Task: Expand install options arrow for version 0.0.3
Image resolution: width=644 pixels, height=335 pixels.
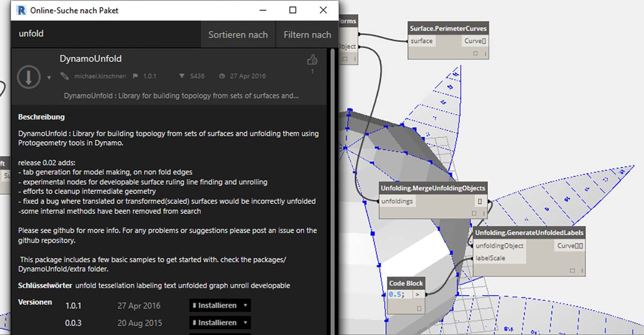Action: (245, 323)
